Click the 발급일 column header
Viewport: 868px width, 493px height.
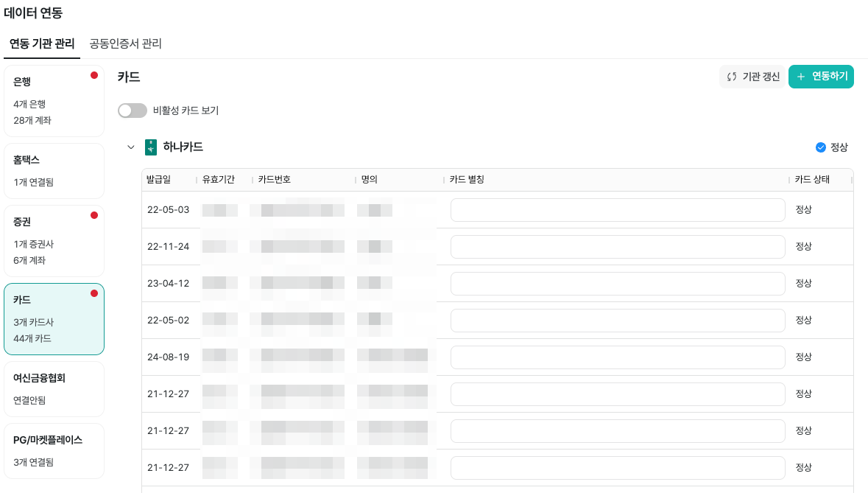tap(158, 180)
